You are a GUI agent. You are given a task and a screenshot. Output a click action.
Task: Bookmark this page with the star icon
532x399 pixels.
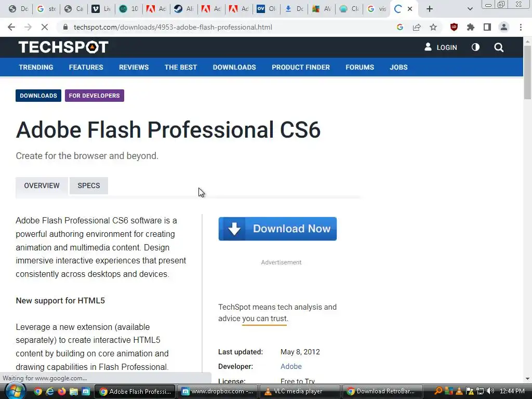click(433, 27)
